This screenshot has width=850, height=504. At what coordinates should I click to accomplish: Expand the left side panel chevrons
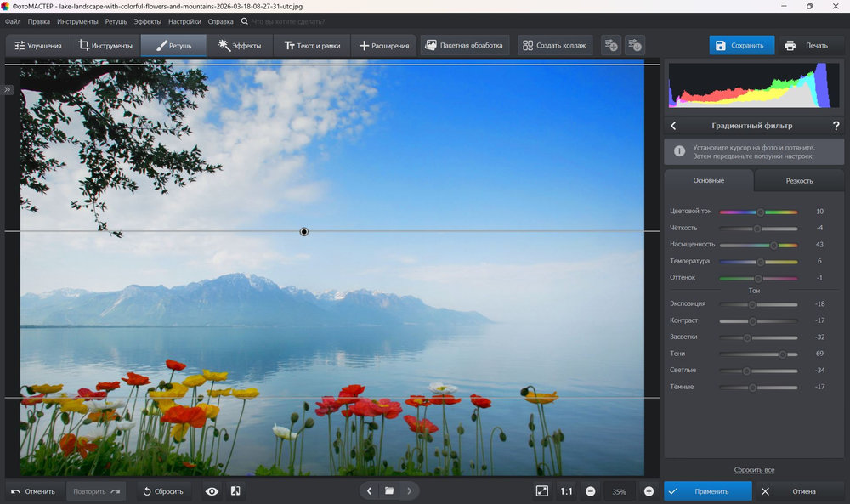[8, 89]
